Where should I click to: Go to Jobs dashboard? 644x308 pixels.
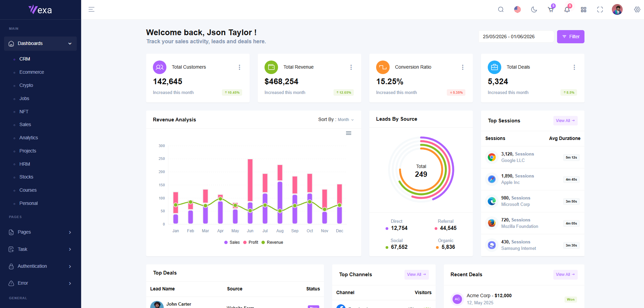pyautogui.click(x=24, y=98)
